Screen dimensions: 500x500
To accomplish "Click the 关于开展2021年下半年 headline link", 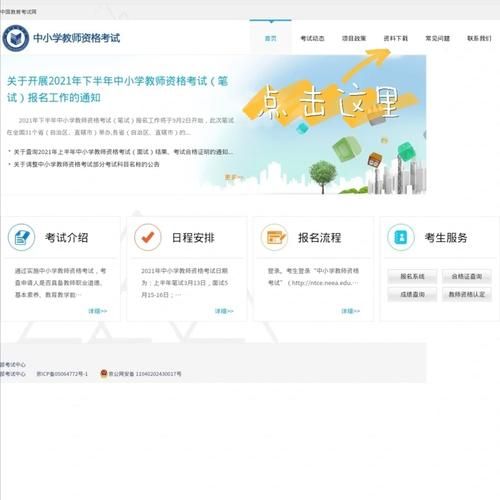I will click(x=117, y=89).
